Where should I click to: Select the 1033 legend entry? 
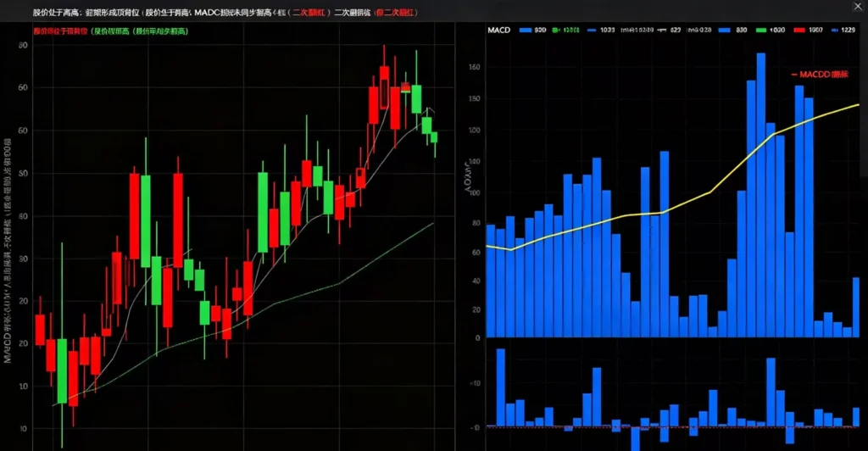(601, 30)
